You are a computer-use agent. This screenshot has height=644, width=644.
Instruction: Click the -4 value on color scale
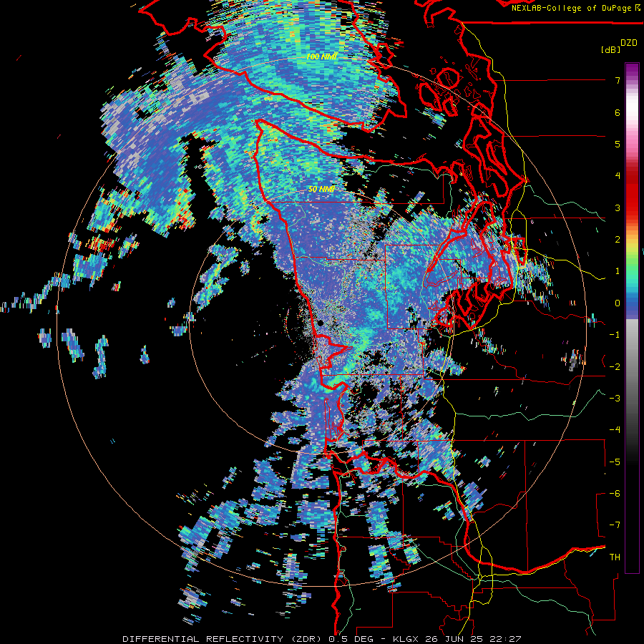[615, 430]
